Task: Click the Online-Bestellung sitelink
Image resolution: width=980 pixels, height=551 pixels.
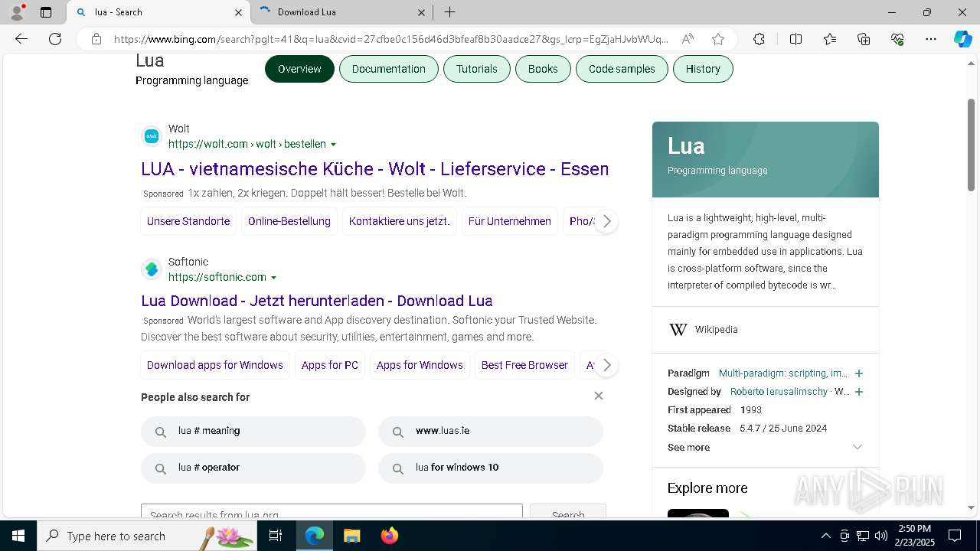Action: click(289, 221)
